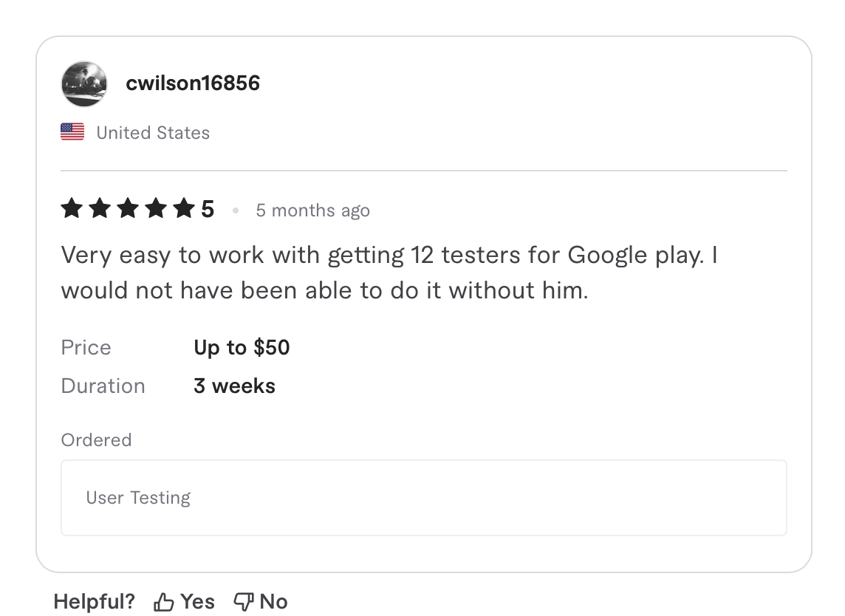Viewport: 845px width, 616px height.
Task: Select the fifth star in the rating
Action: coord(183,208)
